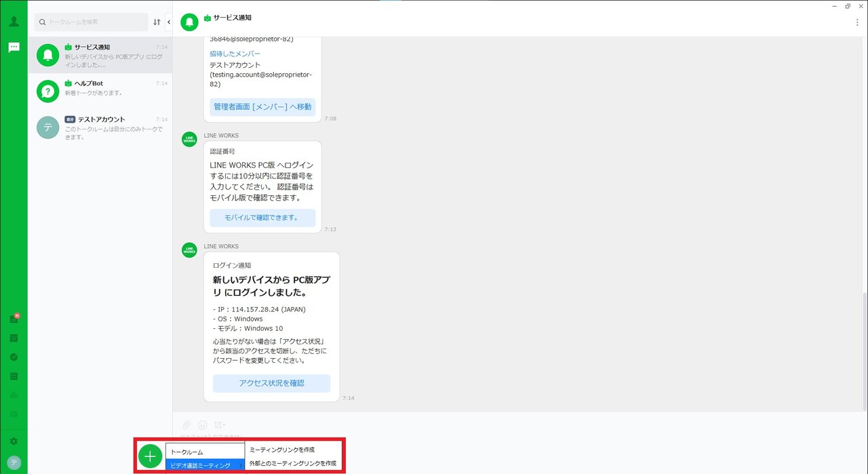Click the ログイン通知 label in message card
The width and height of the screenshot is (868, 474).
click(x=232, y=265)
